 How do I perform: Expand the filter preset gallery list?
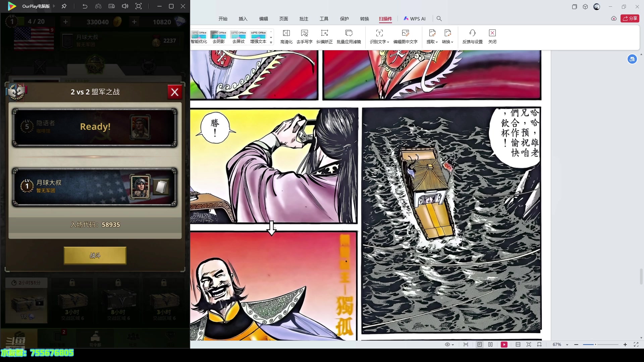[x=271, y=43]
